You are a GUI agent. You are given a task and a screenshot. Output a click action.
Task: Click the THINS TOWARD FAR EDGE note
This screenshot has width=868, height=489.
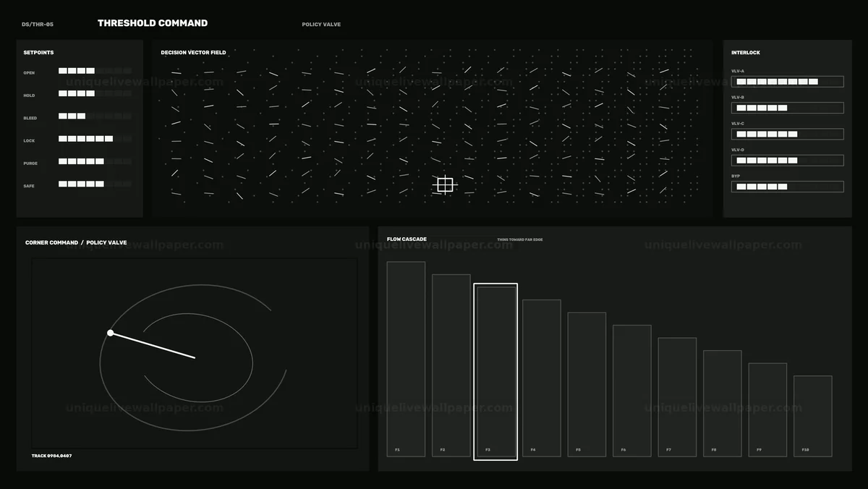point(520,239)
